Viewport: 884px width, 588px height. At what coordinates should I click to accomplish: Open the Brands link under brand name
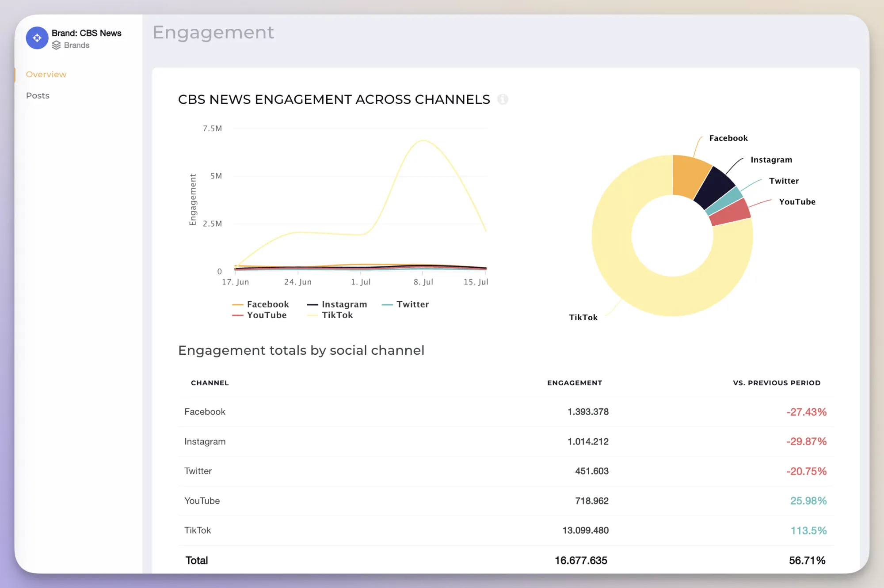pos(76,46)
